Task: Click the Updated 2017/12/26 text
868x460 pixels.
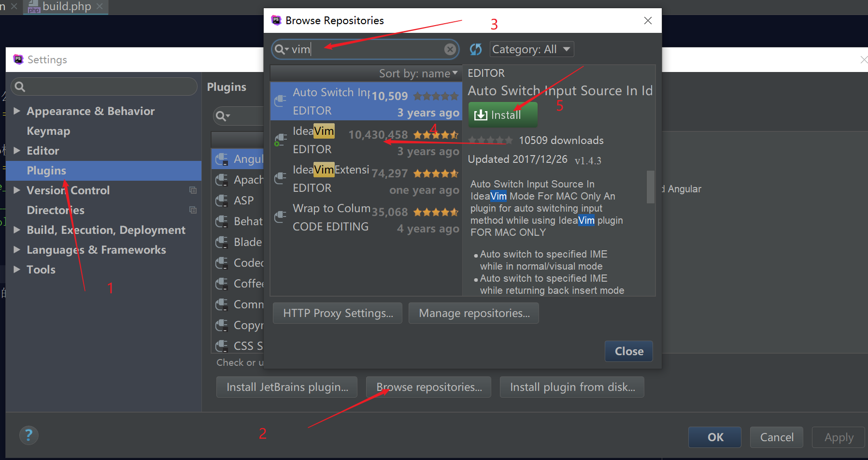Action: click(x=517, y=159)
